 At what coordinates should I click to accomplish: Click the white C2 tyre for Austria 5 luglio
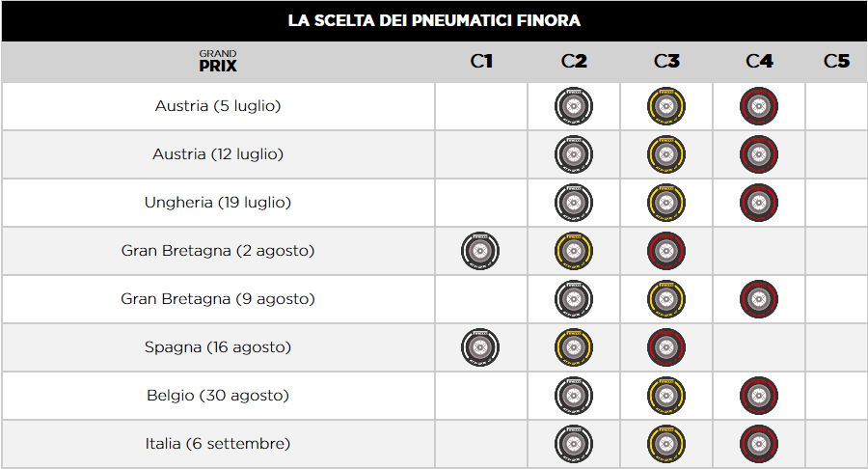coord(574,106)
